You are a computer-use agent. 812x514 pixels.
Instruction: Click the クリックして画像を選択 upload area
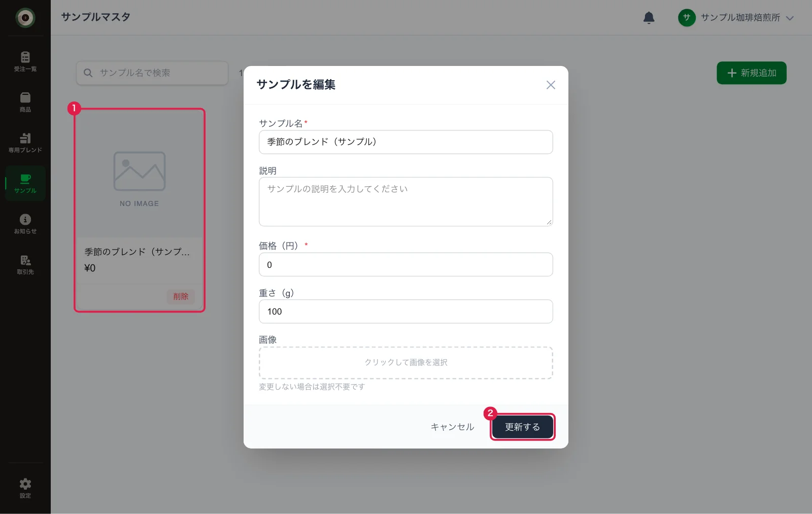pos(406,363)
